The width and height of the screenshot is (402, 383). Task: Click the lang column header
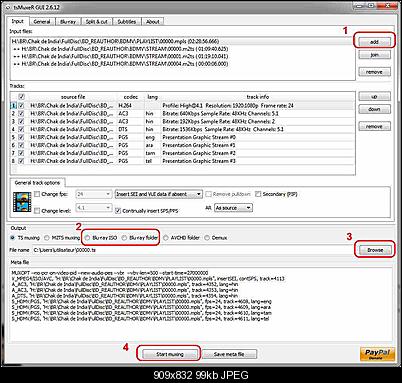point(152,97)
